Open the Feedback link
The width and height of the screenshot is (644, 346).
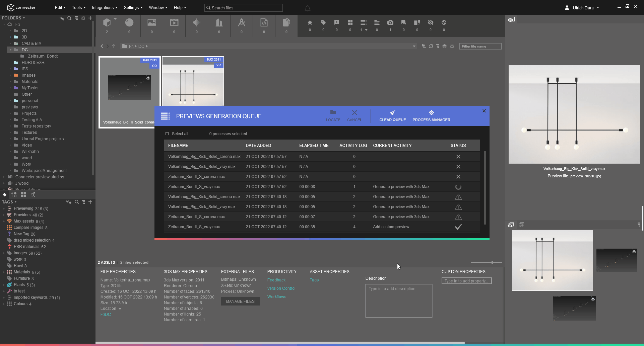click(x=276, y=280)
